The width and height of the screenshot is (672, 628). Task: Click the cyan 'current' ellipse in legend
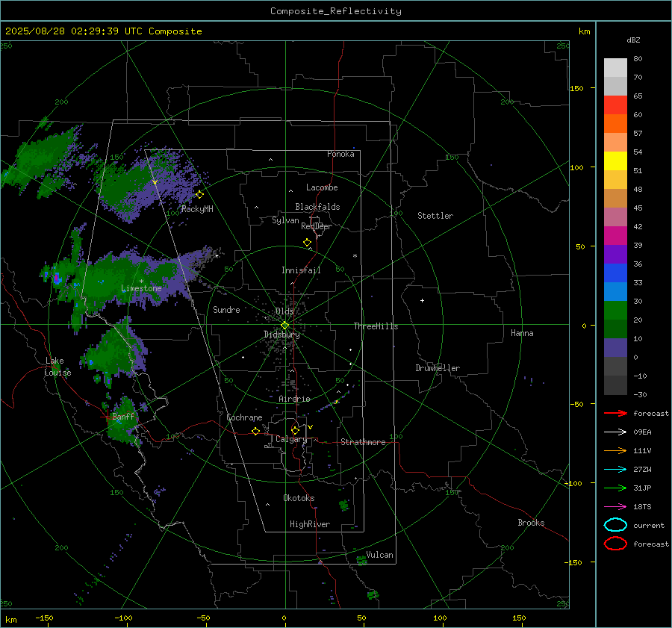tap(615, 525)
